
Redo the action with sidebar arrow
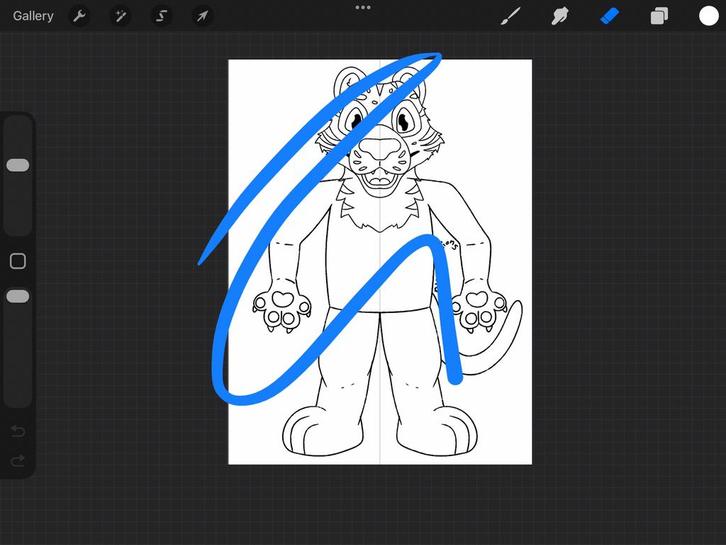coord(18,461)
